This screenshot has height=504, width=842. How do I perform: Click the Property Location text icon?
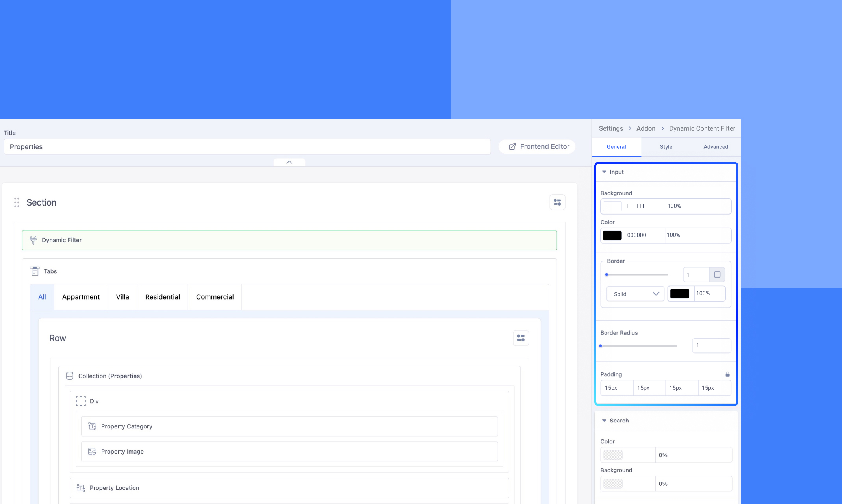[80, 488]
